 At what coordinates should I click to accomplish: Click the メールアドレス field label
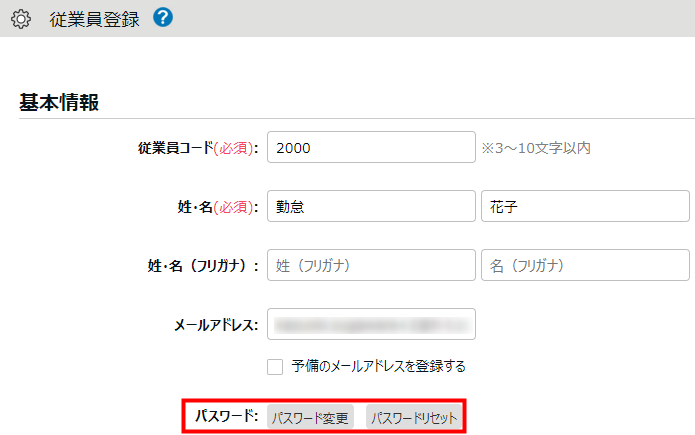pos(216,325)
